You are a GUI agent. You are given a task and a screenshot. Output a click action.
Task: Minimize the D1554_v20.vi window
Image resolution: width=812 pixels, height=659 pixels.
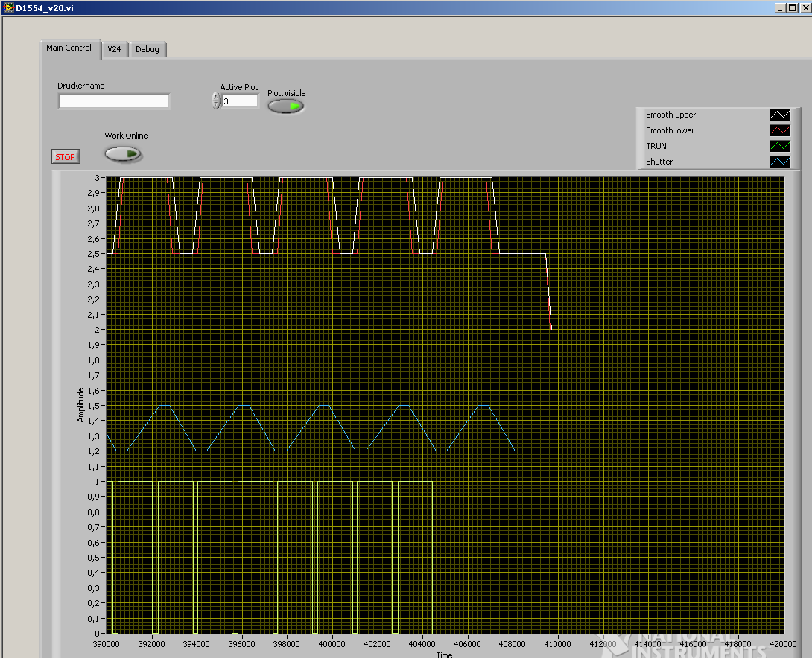780,7
